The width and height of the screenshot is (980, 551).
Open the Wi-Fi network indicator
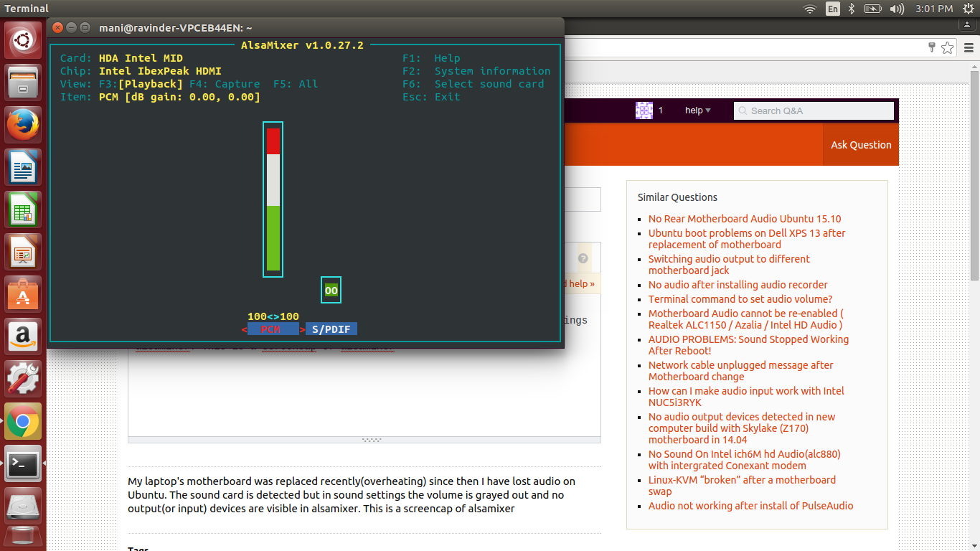point(810,9)
